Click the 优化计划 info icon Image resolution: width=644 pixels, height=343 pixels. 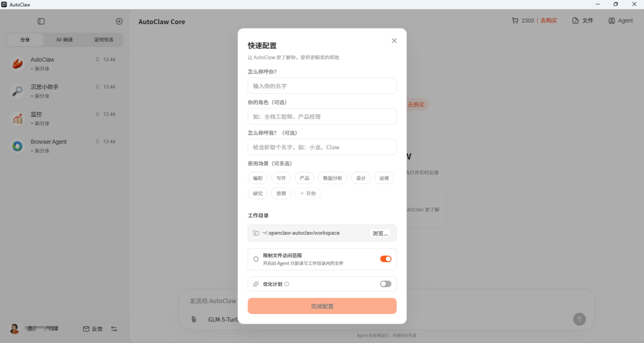tap(287, 284)
